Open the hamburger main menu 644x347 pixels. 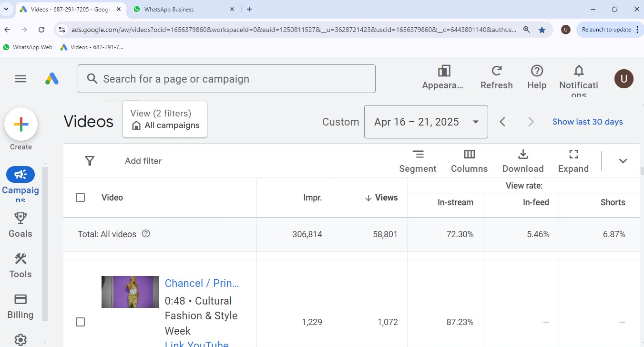(20, 79)
